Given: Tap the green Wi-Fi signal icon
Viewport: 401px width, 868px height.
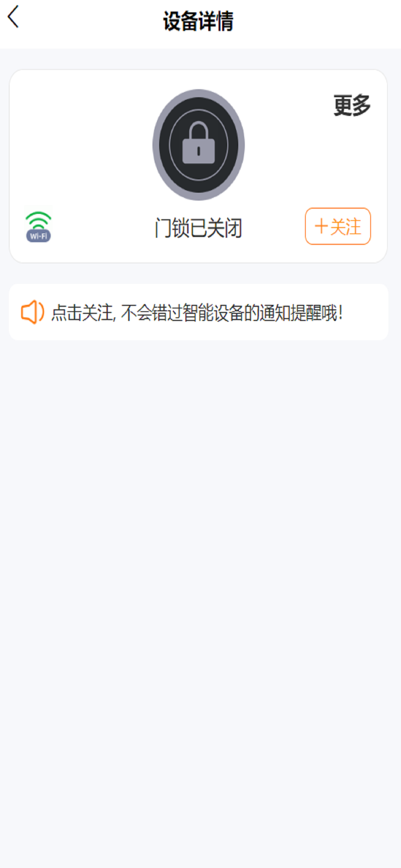Looking at the screenshot, I should 38,220.
